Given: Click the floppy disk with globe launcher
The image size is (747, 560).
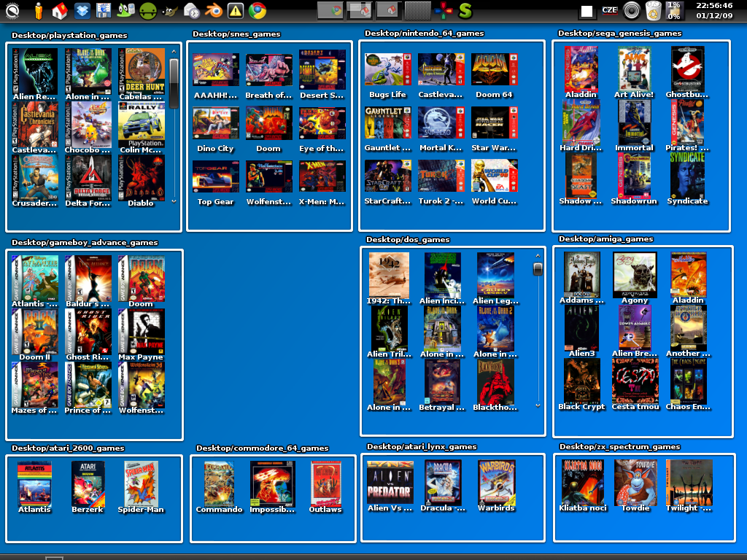Looking at the screenshot, I should (x=104, y=10).
